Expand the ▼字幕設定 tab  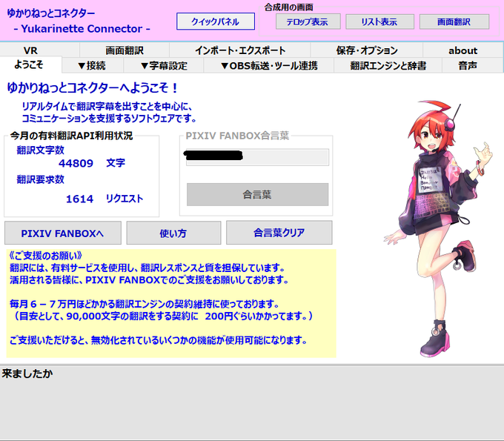(164, 66)
